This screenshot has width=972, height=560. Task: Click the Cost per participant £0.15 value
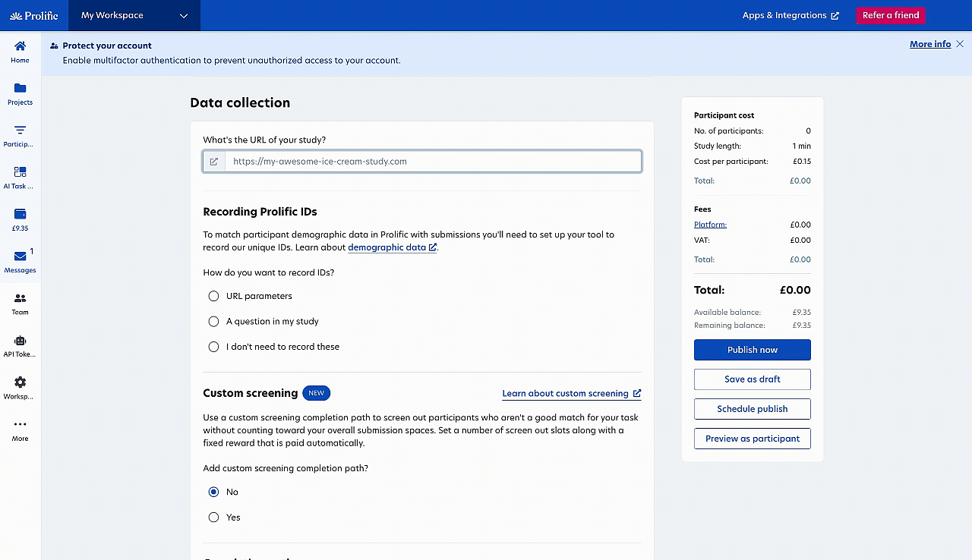[x=800, y=162]
